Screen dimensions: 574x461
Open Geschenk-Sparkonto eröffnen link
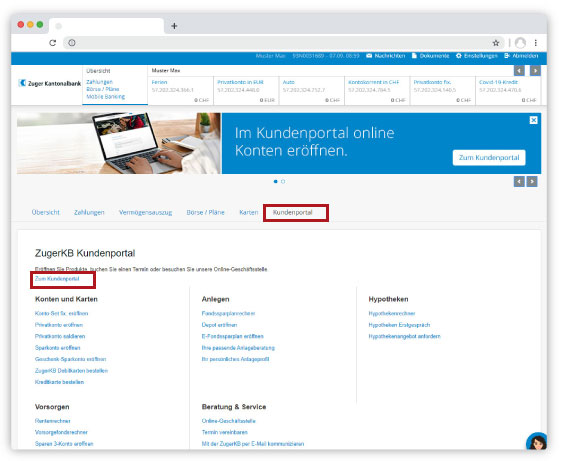(71, 359)
